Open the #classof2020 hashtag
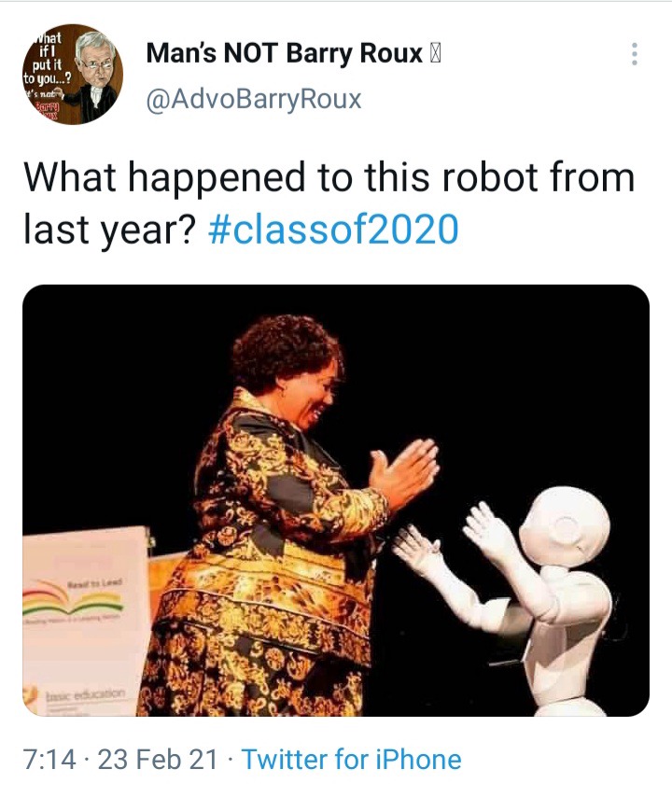This screenshot has height=797, width=672. [333, 230]
